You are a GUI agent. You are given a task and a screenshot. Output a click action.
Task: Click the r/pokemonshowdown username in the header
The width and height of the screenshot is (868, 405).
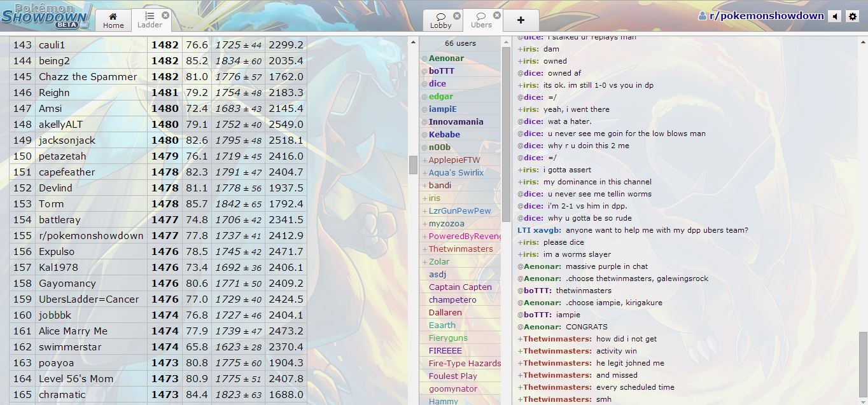761,16
